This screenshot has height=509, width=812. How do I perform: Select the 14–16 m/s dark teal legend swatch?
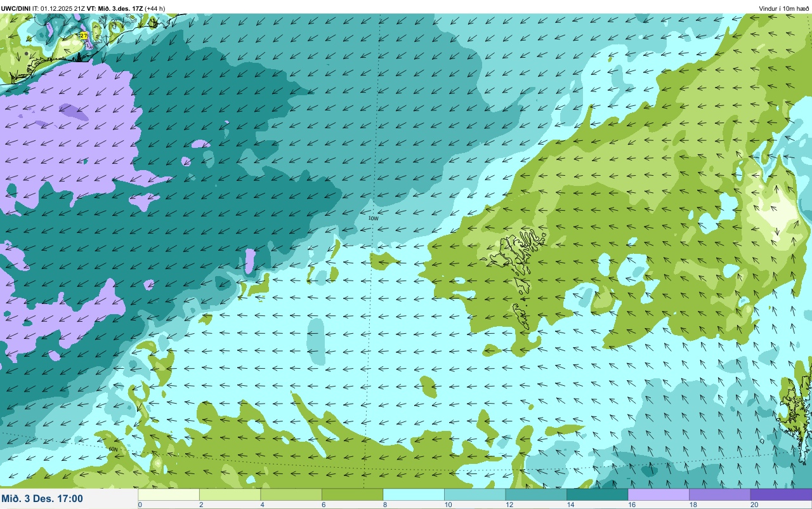point(597,494)
